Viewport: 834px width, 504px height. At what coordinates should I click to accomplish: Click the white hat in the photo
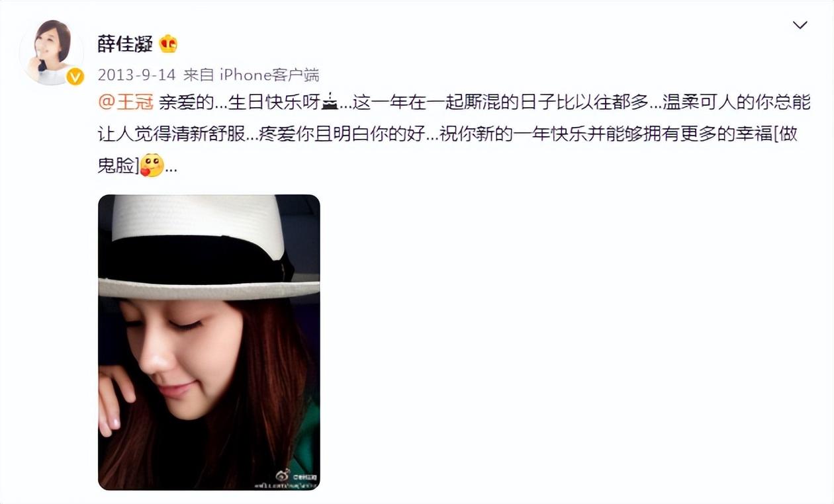tap(209, 247)
